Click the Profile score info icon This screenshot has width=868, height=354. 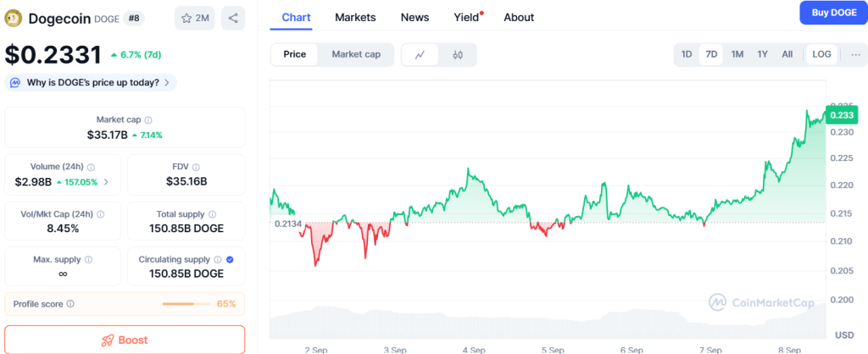point(70,303)
